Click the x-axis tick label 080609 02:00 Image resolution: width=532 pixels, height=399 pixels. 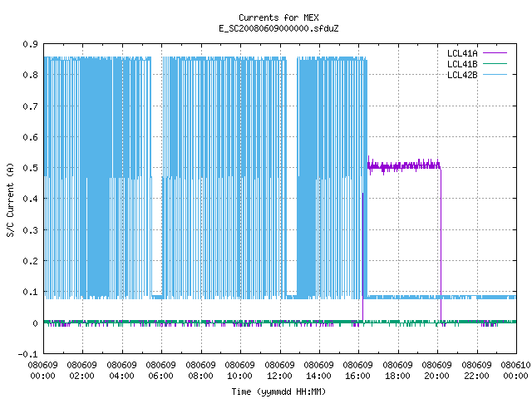(81, 370)
